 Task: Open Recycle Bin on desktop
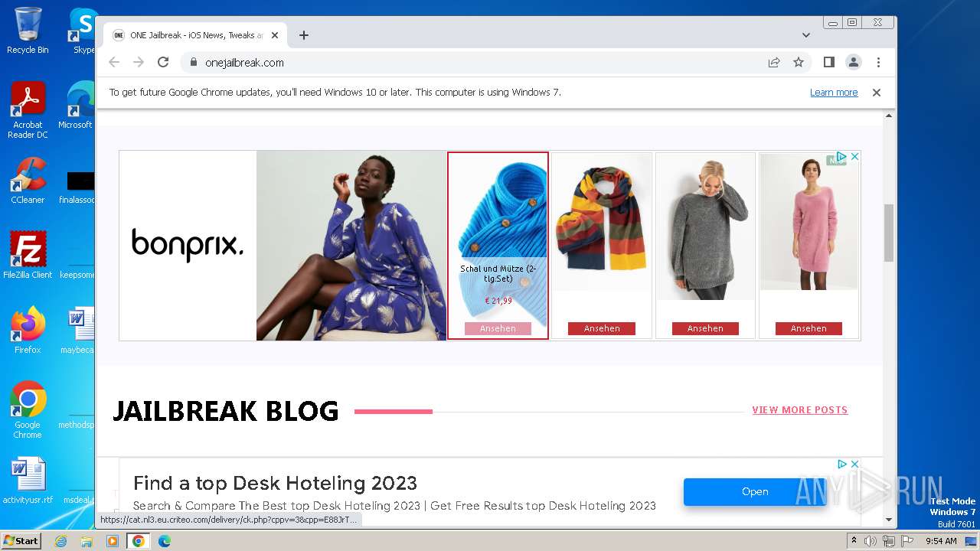pyautogui.click(x=28, y=31)
